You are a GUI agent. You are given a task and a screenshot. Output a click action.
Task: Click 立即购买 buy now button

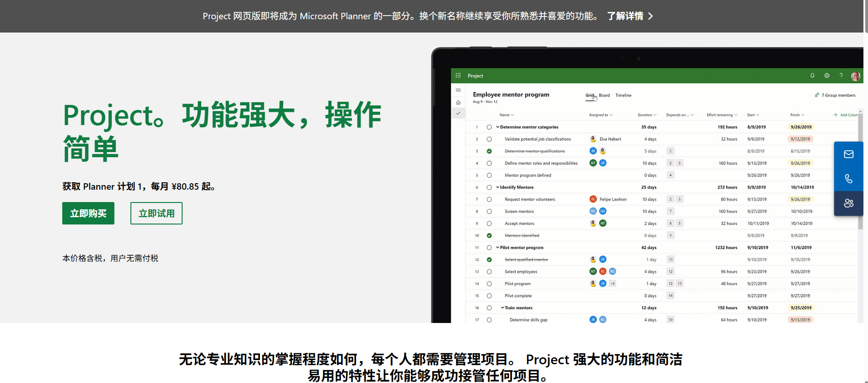point(88,213)
